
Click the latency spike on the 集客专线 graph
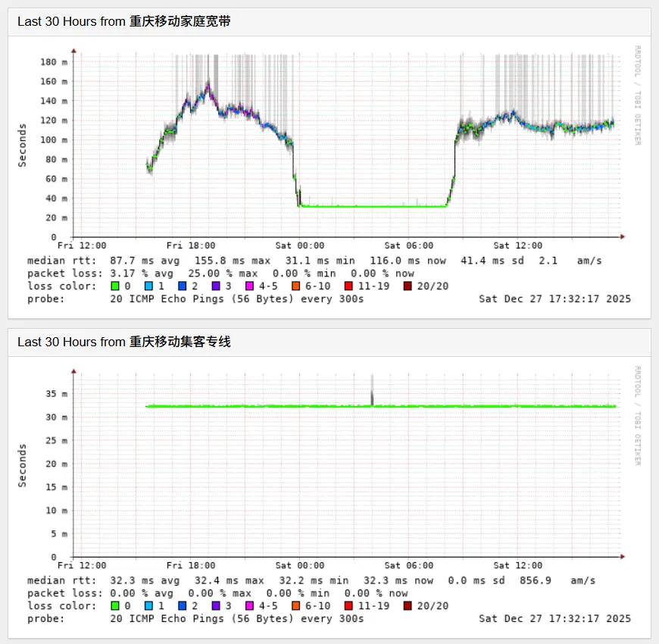(372, 391)
